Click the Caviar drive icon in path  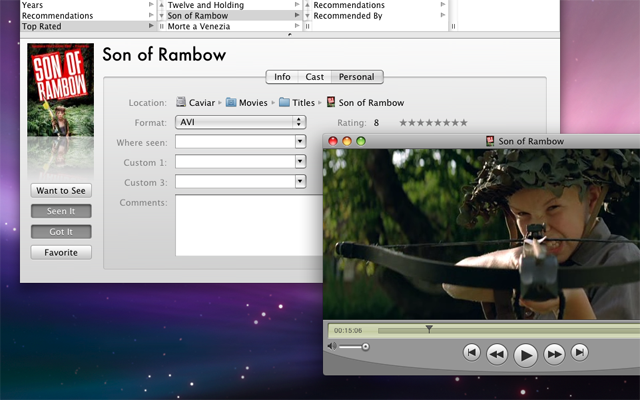[x=182, y=102]
